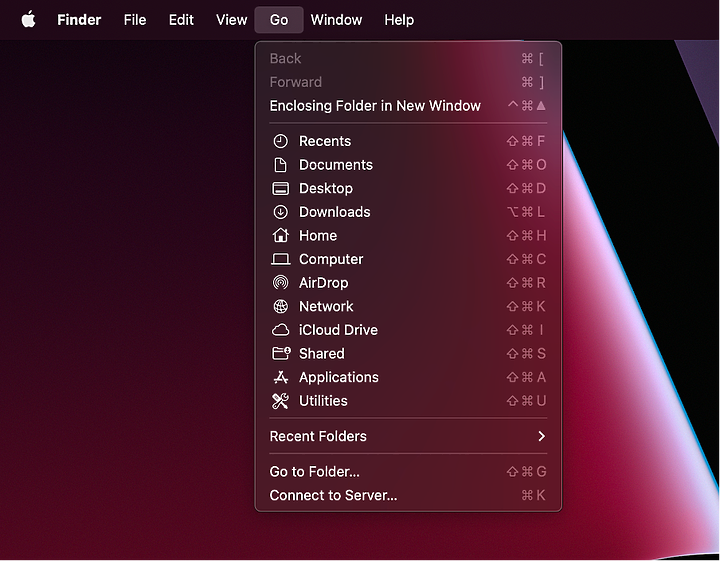Viewport: 720px width, 561px height.
Task: Click the Recents clock icon
Action: coord(281,141)
